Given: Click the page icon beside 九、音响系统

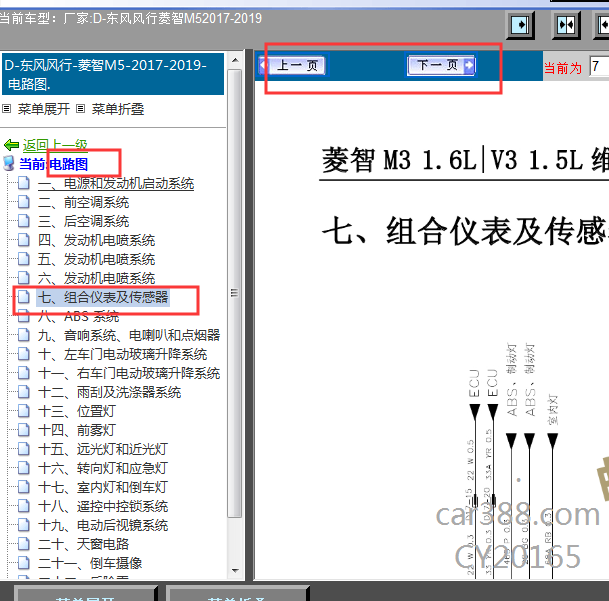Looking at the screenshot, I should [24, 335].
